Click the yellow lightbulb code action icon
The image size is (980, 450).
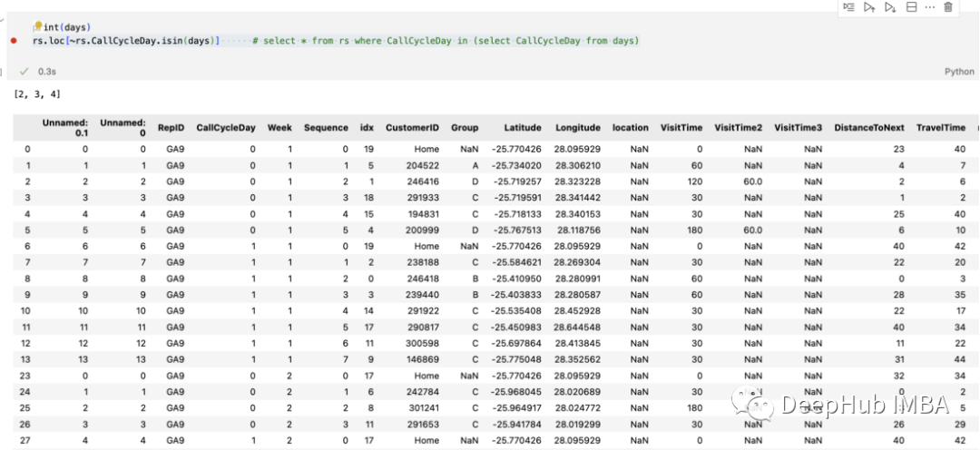click(37, 28)
